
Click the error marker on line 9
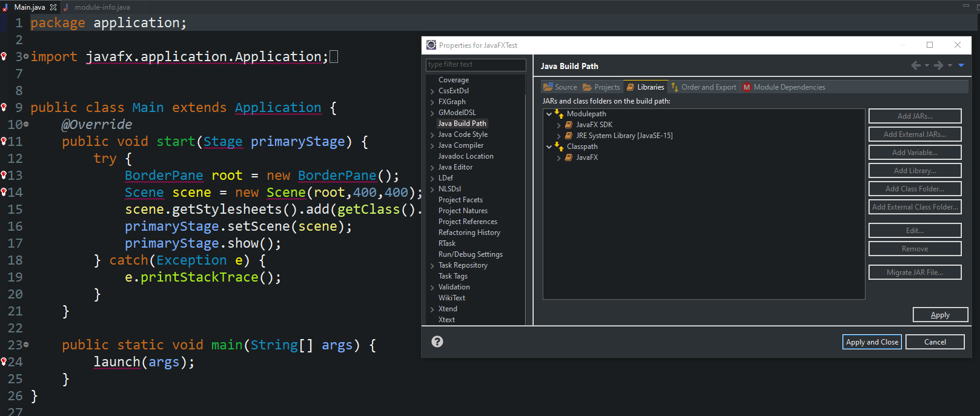click(4, 107)
